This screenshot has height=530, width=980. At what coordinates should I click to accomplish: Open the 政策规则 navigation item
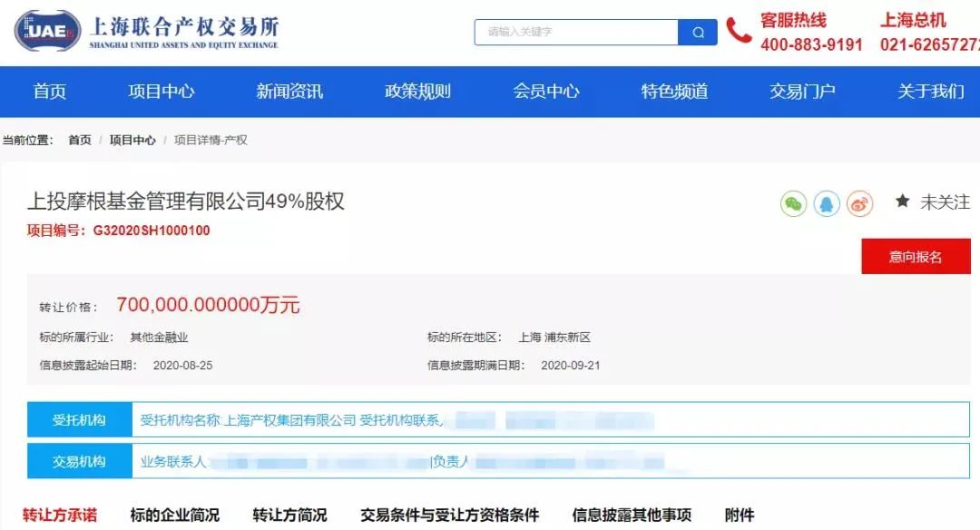417,92
